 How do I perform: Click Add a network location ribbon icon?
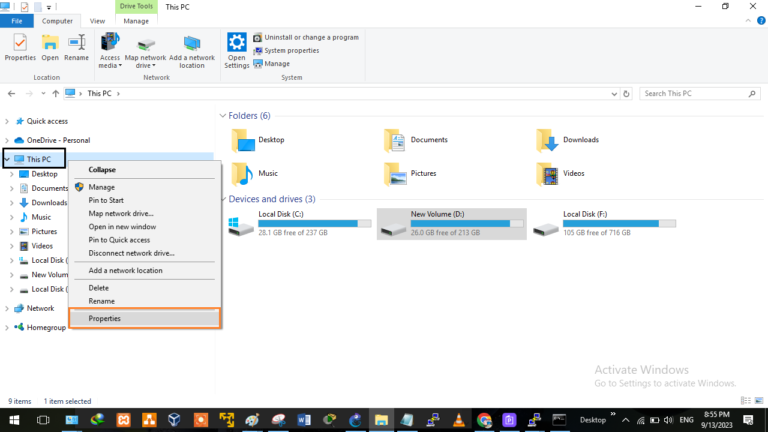[192, 51]
